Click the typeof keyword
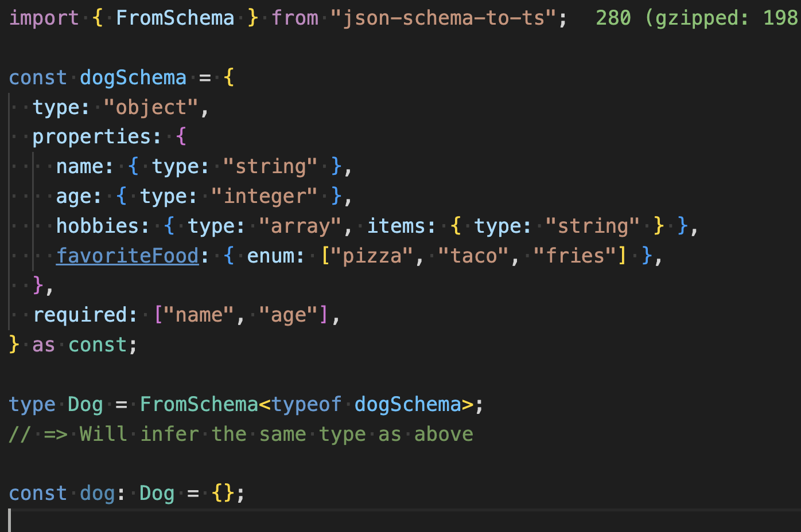Viewport: 801px width, 532px height. (306, 404)
